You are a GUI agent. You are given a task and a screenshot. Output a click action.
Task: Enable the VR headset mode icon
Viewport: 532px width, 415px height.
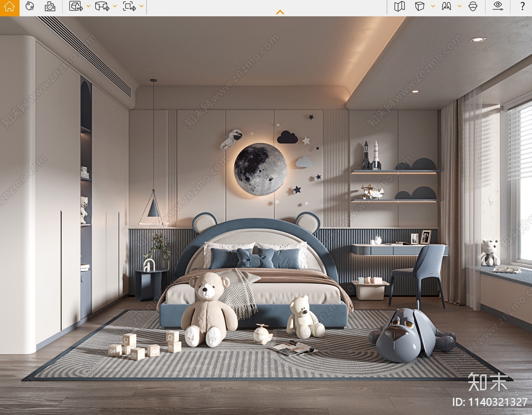click(x=473, y=6)
